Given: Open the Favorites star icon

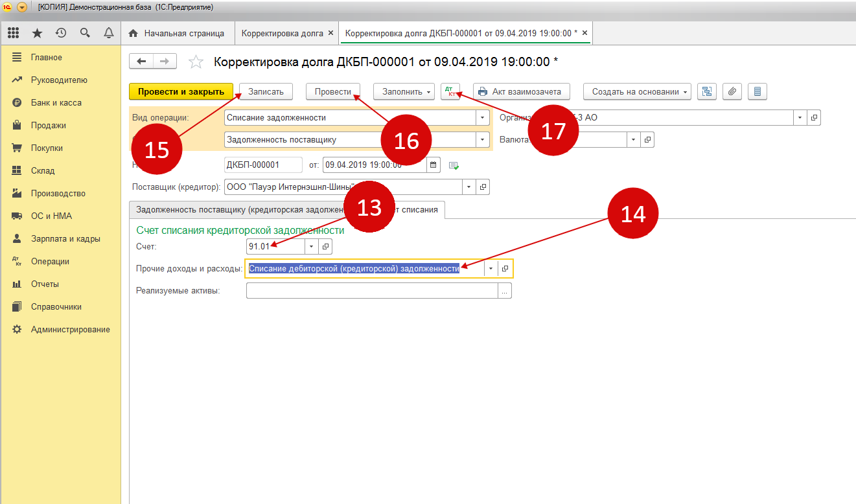Looking at the screenshot, I should (37, 33).
